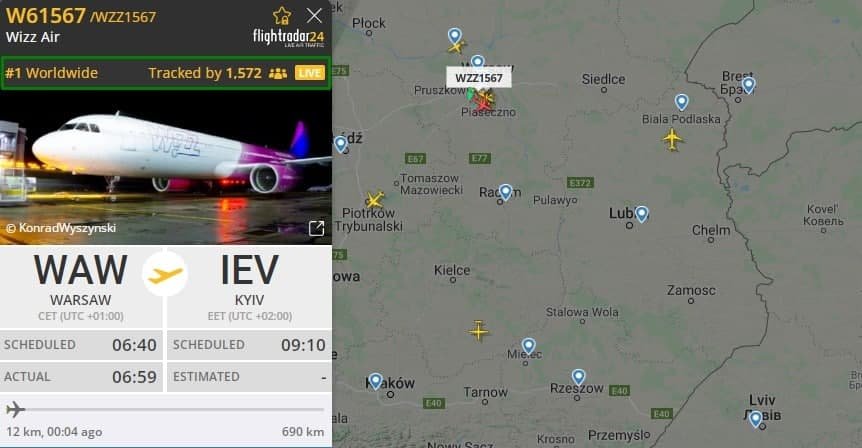Screen dimensions: 862x448
Task: Select yellow plane near Biala Podlaska
Action: (672, 139)
